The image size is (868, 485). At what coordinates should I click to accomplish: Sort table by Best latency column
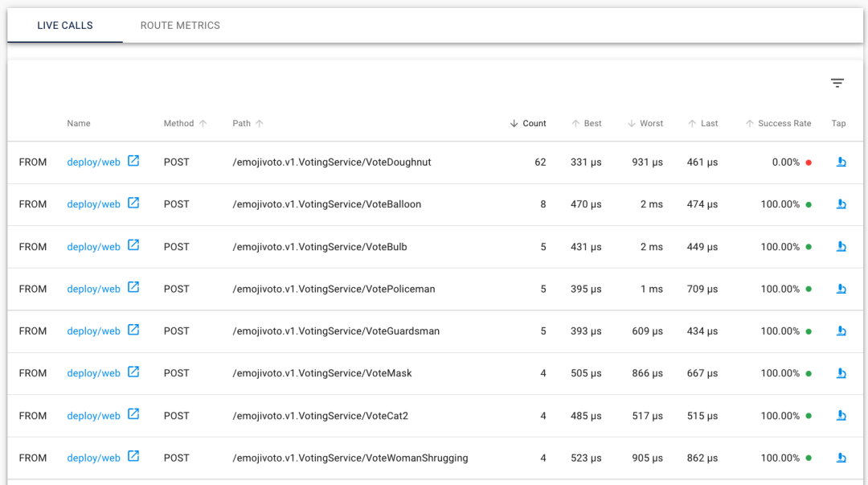coord(586,123)
